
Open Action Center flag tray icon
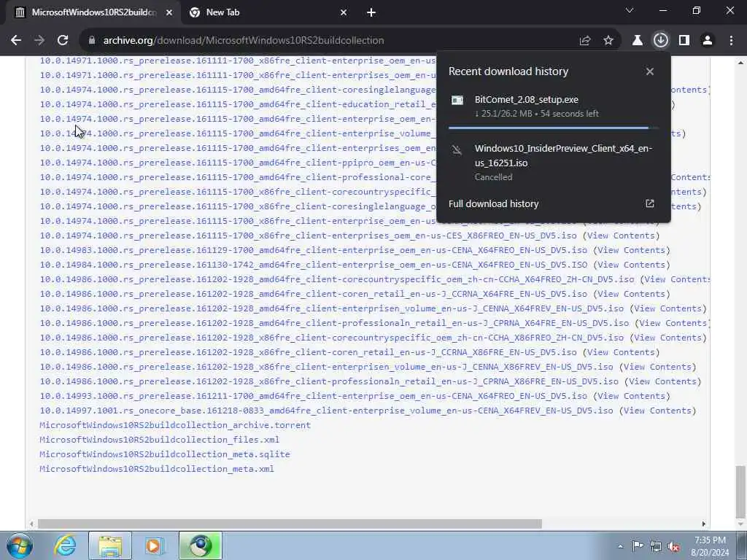tap(638, 545)
